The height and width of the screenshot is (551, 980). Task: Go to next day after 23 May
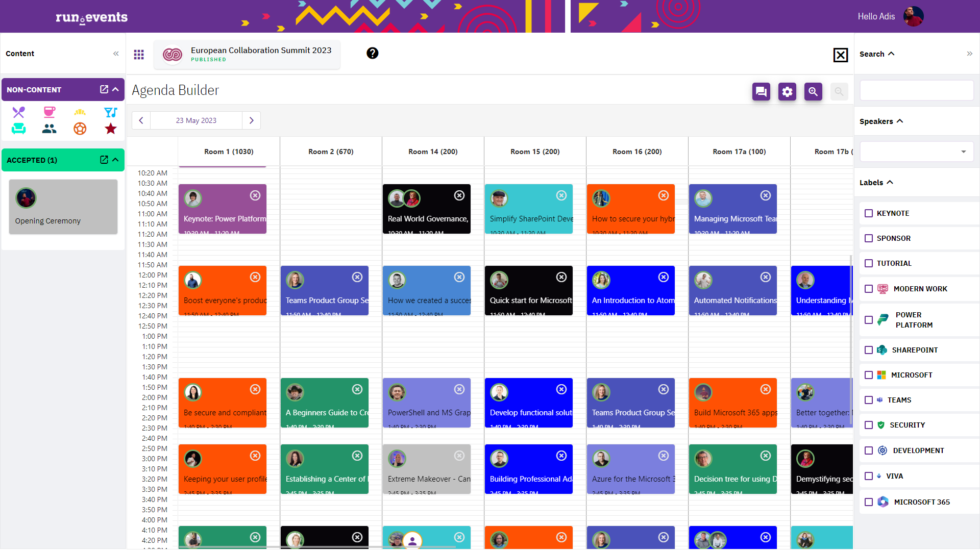coord(251,120)
